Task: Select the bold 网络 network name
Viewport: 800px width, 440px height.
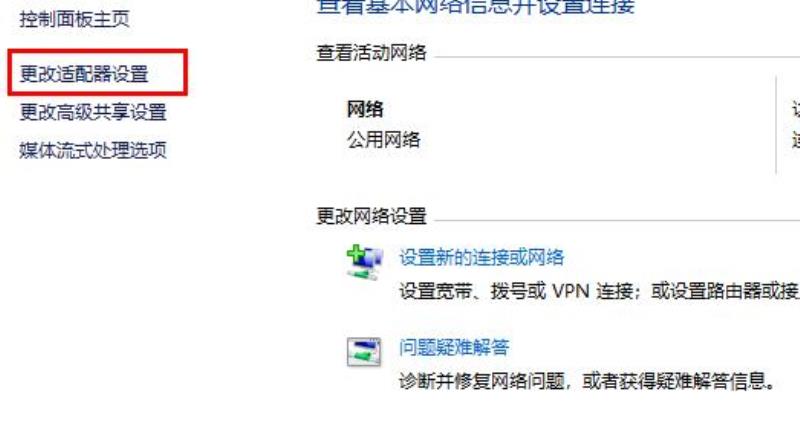Action: (x=365, y=109)
